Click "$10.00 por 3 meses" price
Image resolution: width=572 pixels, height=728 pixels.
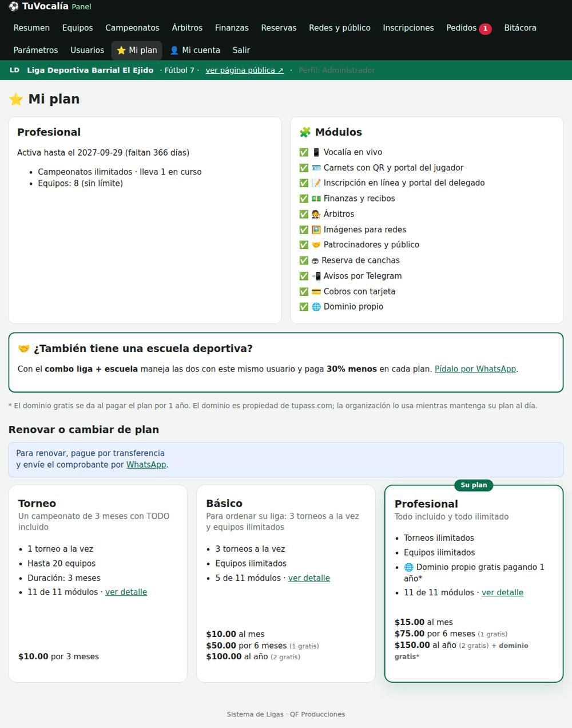click(58, 656)
